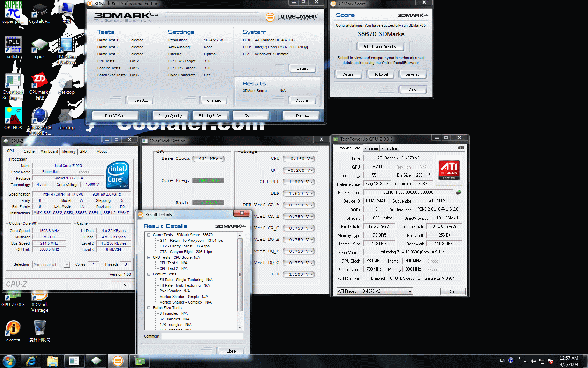Click the Image Quality... button
The height and width of the screenshot is (368, 588).
[171, 116]
